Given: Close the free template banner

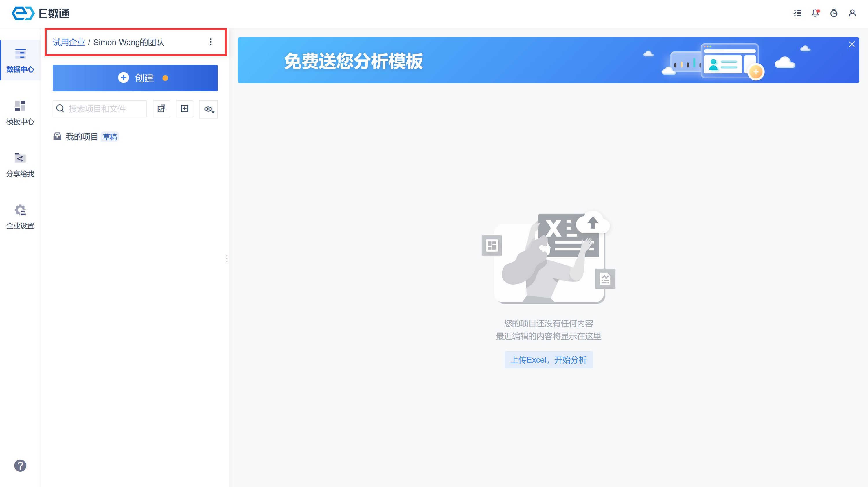Looking at the screenshot, I should click(852, 45).
